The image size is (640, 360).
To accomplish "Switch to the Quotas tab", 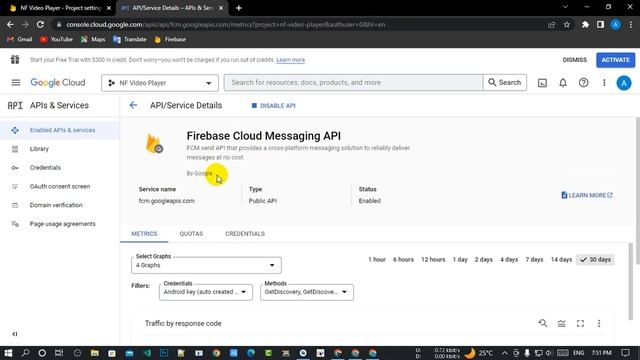I will (x=191, y=234).
